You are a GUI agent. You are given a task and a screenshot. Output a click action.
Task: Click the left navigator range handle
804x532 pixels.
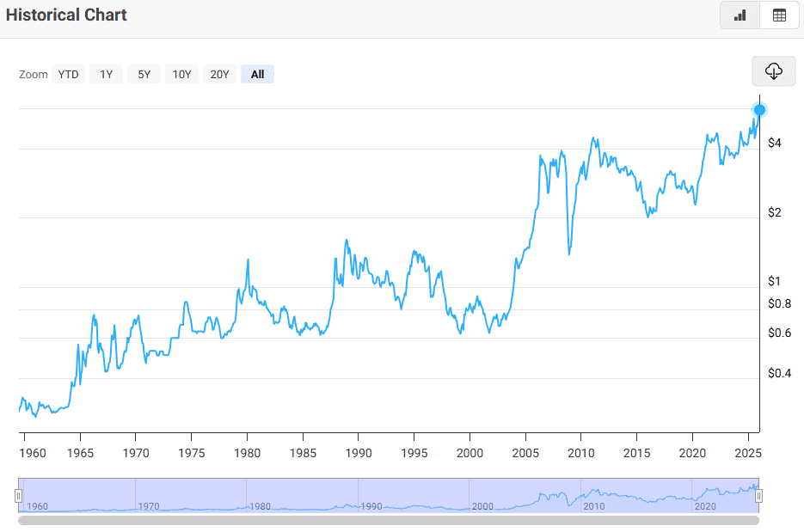pyautogui.click(x=18, y=496)
